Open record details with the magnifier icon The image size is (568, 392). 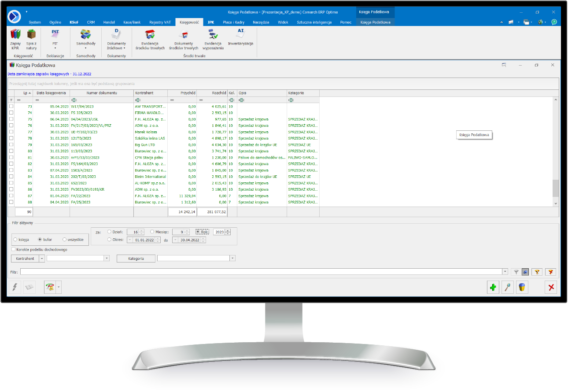click(507, 287)
